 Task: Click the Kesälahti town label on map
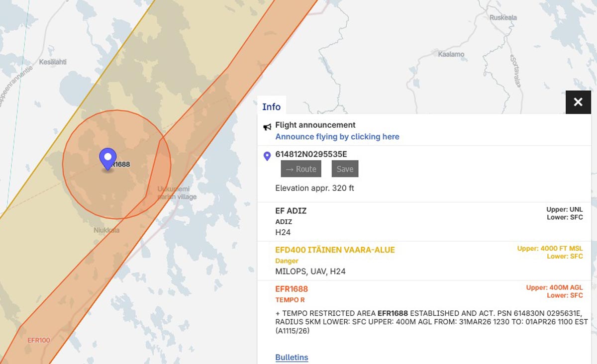(52, 62)
